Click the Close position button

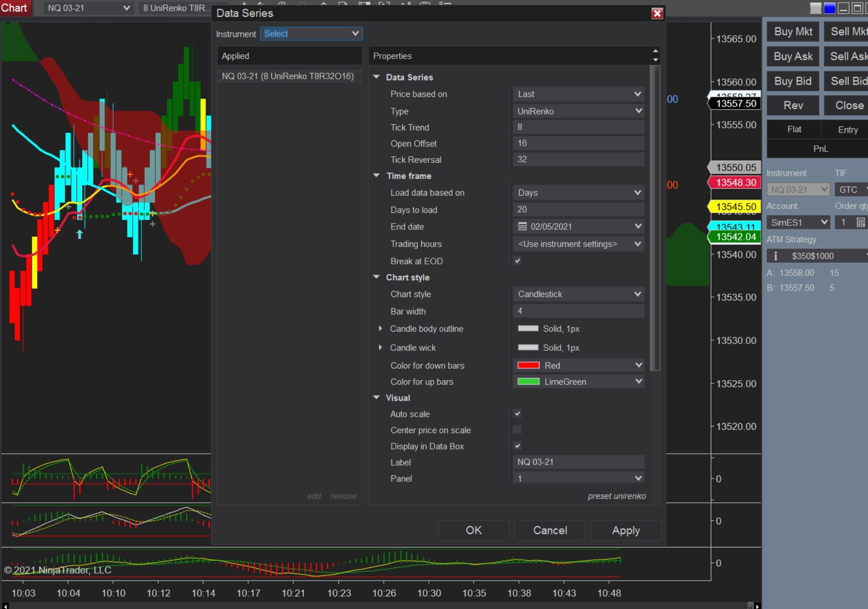coord(846,106)
